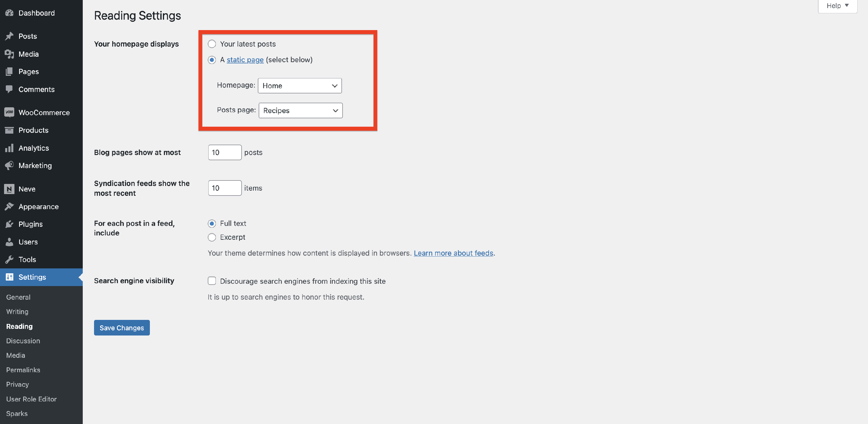The height and width of the screenshot is (424, 868).
Task: Click the Media library icon in sidebar
Action: [x=9, y=54]
